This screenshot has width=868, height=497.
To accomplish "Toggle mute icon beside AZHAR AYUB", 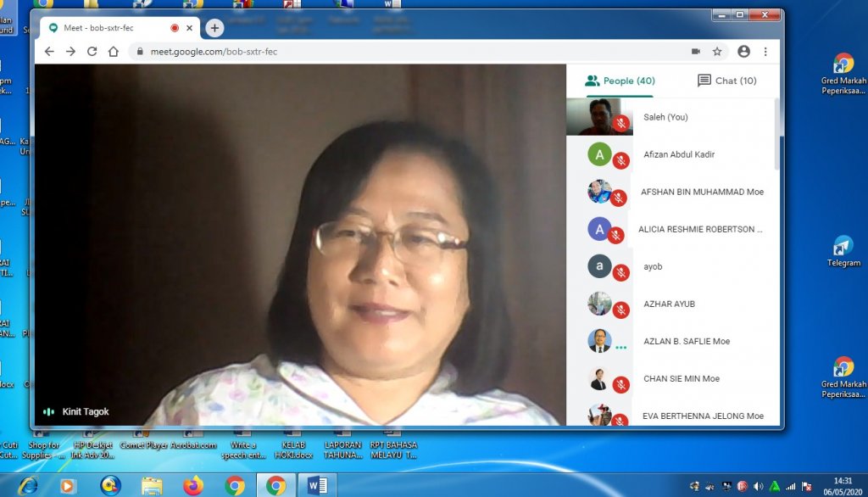I will (x=621, y=310).
